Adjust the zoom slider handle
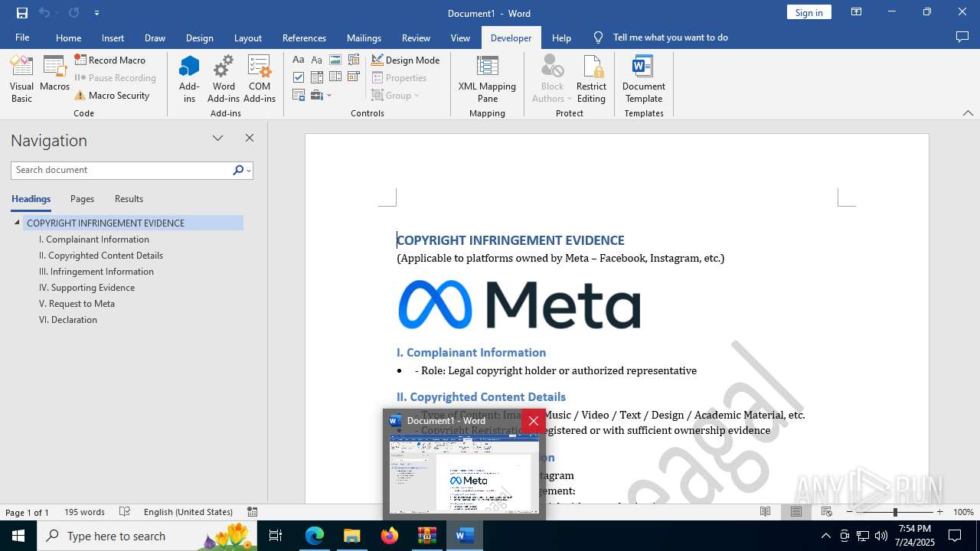980x551 pixels. 894,512
